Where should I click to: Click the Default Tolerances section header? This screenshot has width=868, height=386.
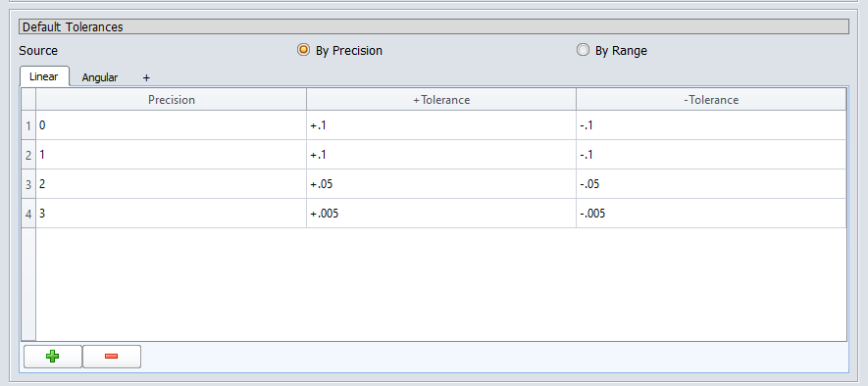coord(434,26)
